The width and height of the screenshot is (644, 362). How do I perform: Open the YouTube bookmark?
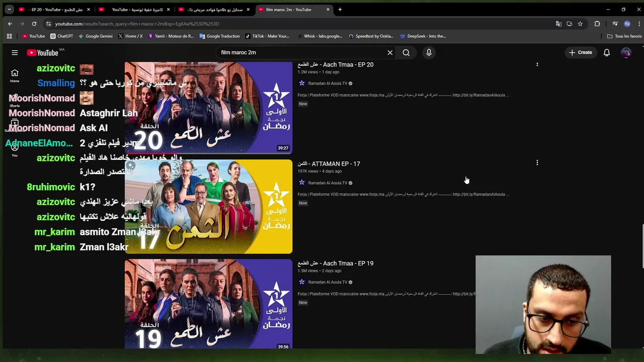pos(34,36)
